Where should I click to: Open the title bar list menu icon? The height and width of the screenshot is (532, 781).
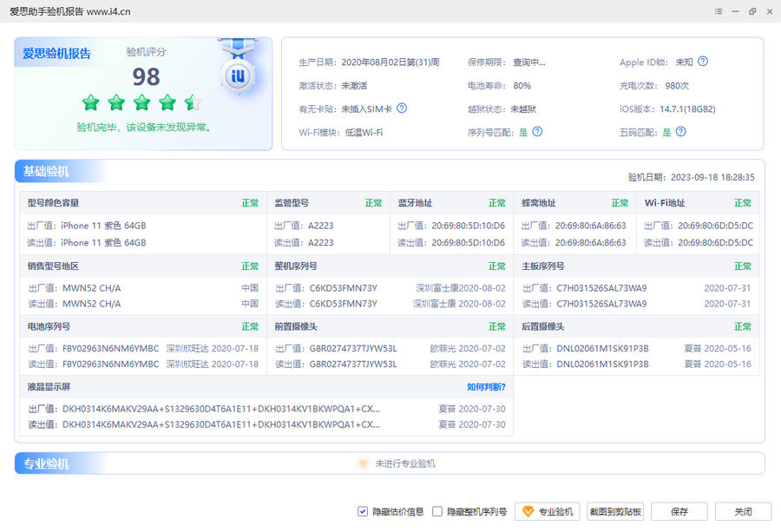click(x=719, y=11)
